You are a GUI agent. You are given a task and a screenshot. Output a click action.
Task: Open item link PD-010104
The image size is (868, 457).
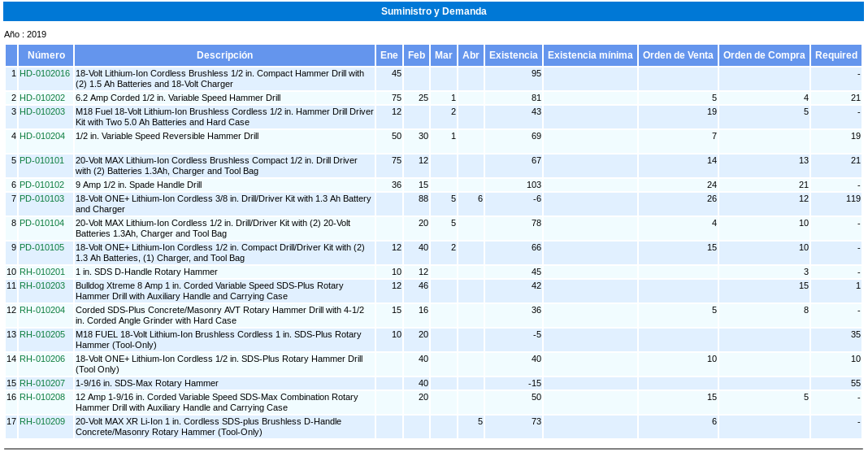coord(41,223)
